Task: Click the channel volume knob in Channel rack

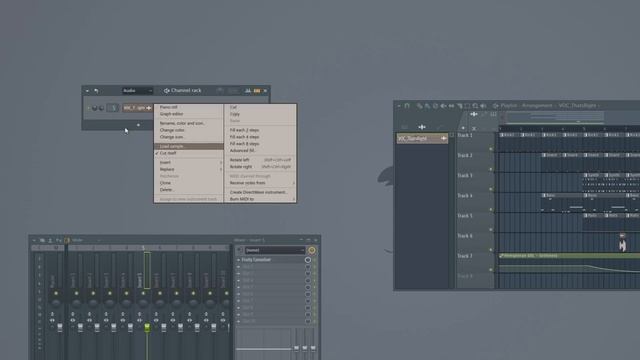Action: coord(101,108)
